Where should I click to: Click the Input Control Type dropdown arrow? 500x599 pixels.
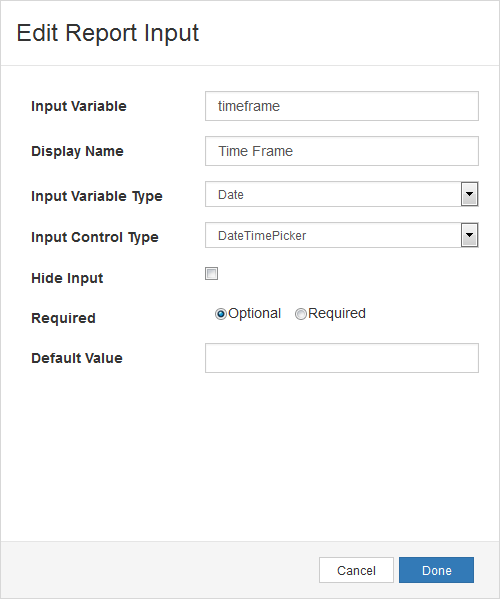tap(469, 235)
